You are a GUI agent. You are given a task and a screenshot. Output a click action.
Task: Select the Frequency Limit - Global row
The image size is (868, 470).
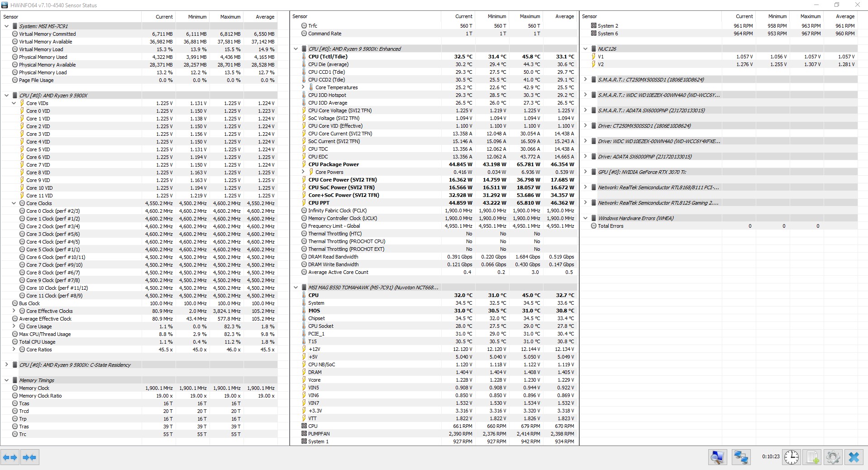434,226
